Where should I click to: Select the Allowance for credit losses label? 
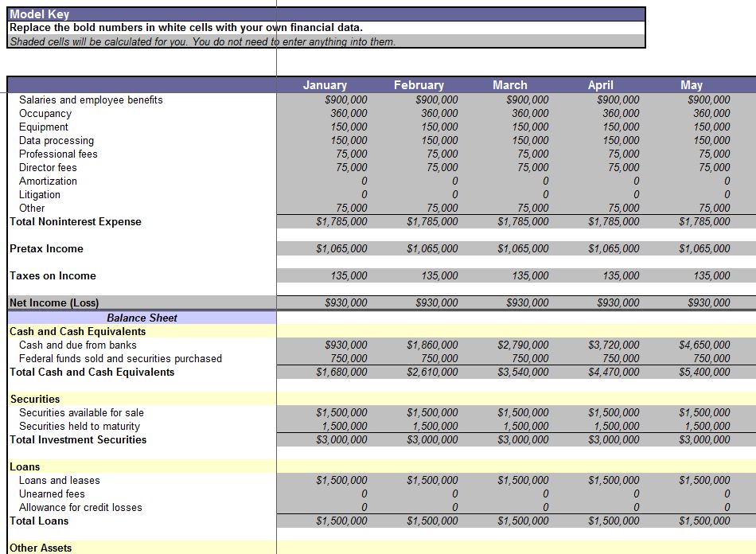pos(80,507)
